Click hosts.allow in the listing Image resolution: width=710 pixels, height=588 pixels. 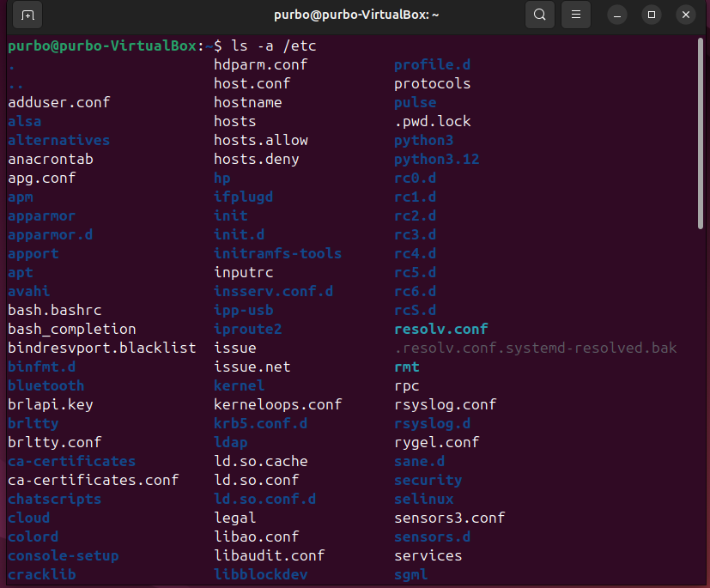pos(261,140)
